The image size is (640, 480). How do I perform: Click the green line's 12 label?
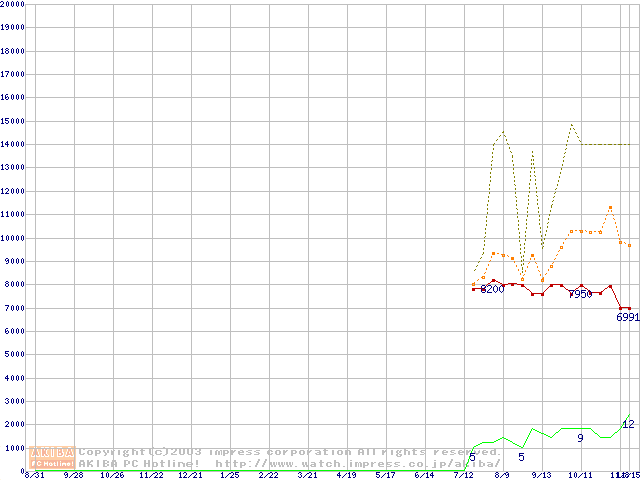point(628,424)
